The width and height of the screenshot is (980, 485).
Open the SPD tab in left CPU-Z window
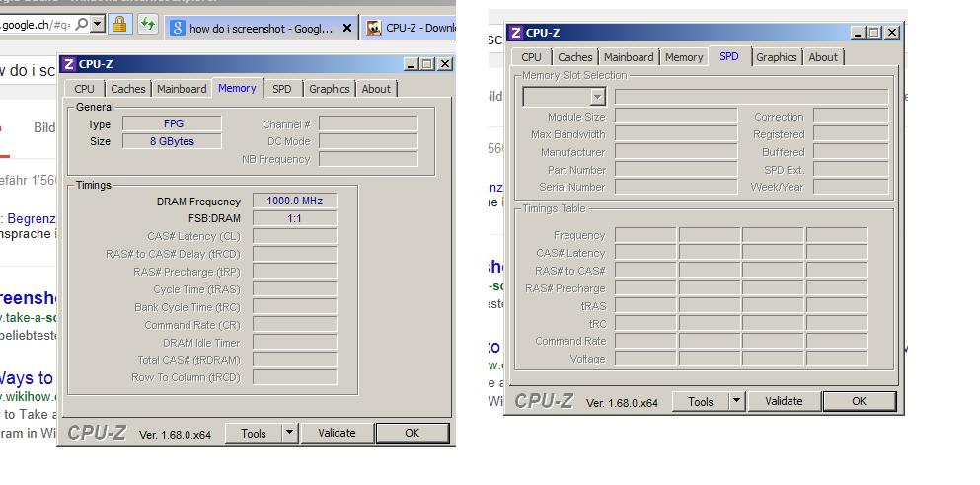pos(282,89)
